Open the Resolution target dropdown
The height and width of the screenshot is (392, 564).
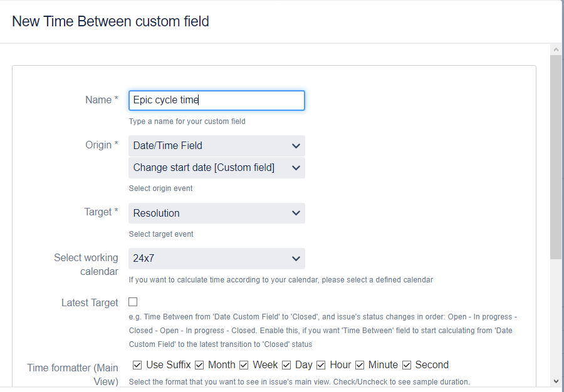pos(216,213)
